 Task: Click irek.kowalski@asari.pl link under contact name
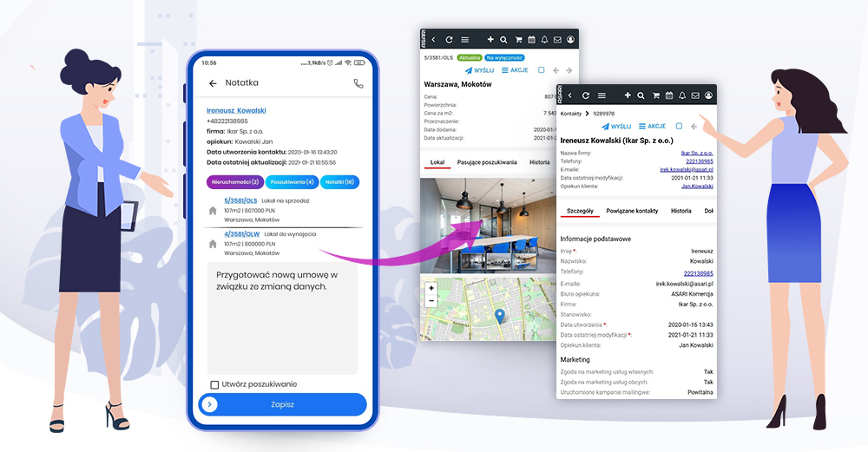point(687,170)
